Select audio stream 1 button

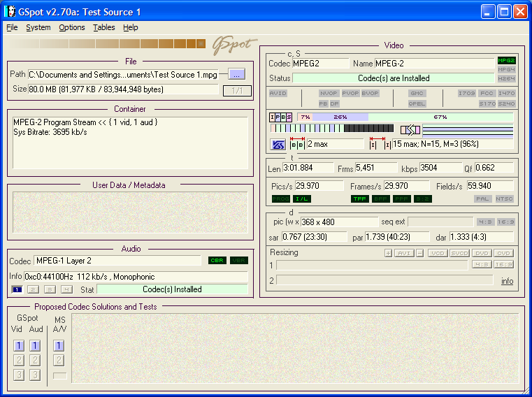tap(17, 289)
